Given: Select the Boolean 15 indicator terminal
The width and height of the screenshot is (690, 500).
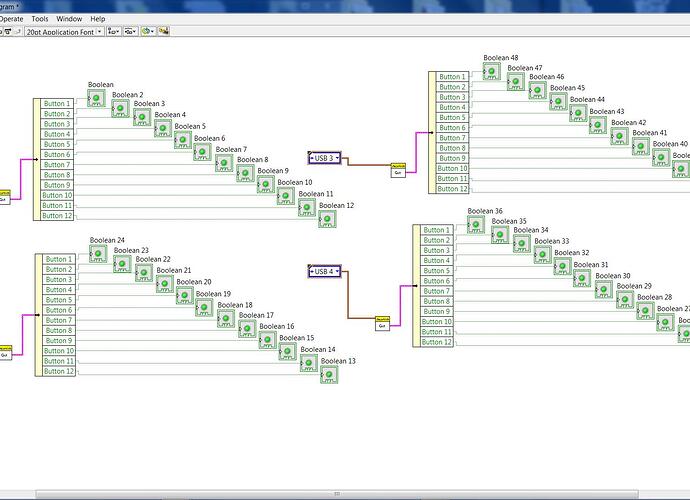Looking at the screenshot, I should 288,352.
